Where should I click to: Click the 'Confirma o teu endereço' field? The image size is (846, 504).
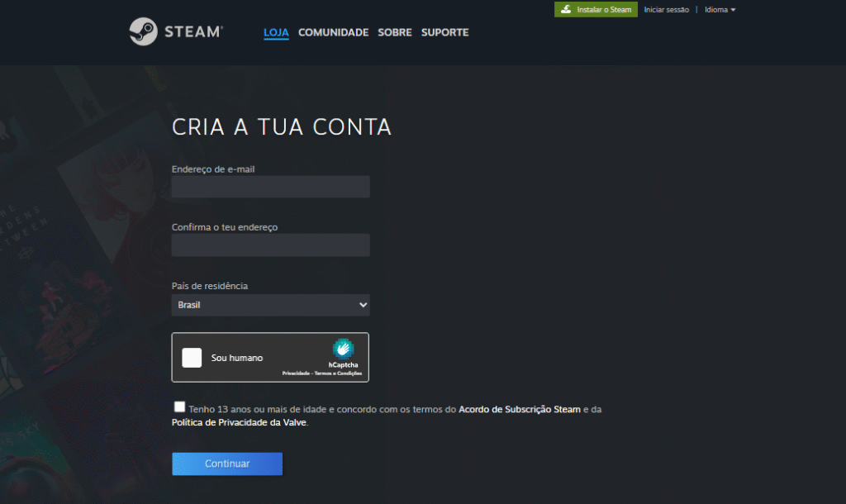(x=270, y=245)
